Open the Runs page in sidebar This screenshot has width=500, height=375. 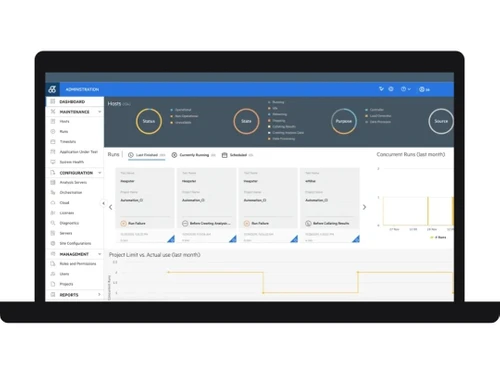[x=64, y=132]
